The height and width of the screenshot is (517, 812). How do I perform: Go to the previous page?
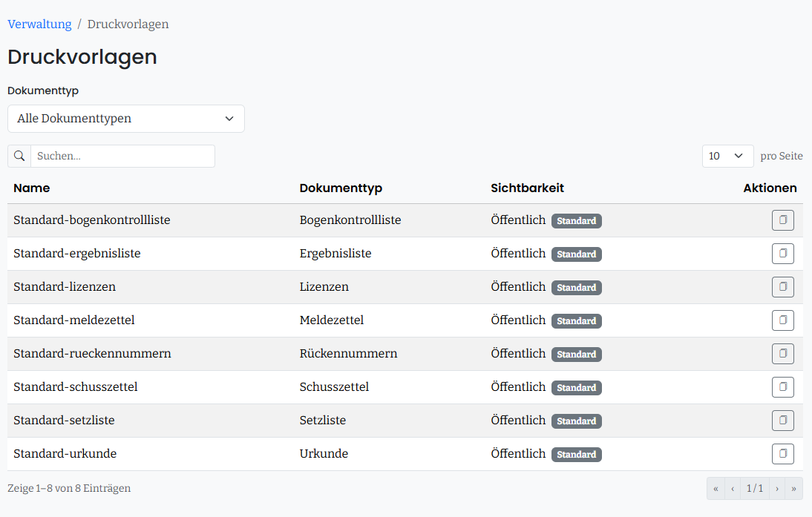(733, 489)
